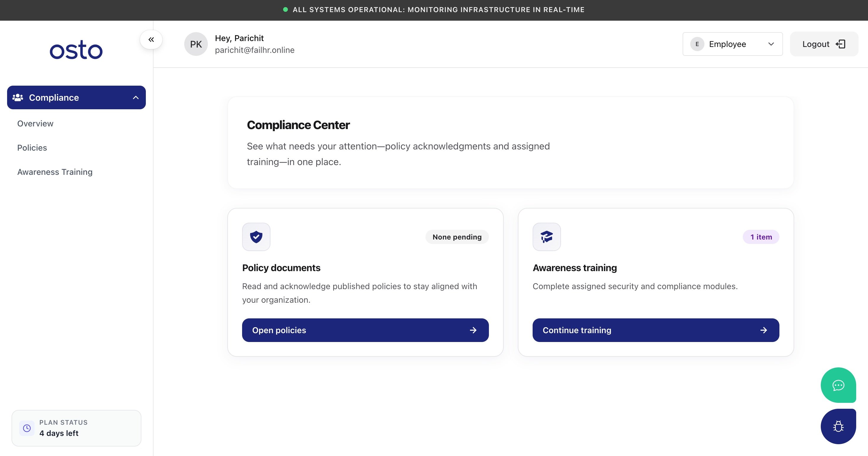Click the Logout button
Image resolution: width=868 pixels, height=456 pixels.
coord(824,44)
